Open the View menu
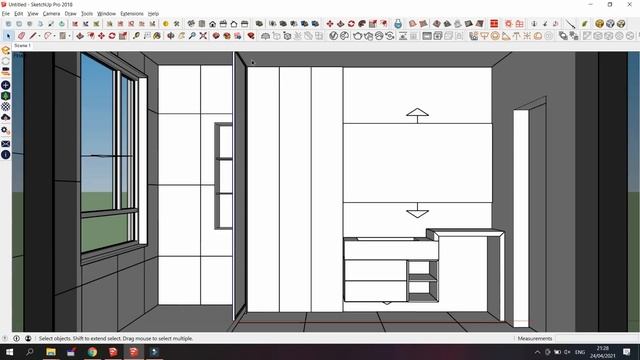640x360 pixels. [33, 13]
